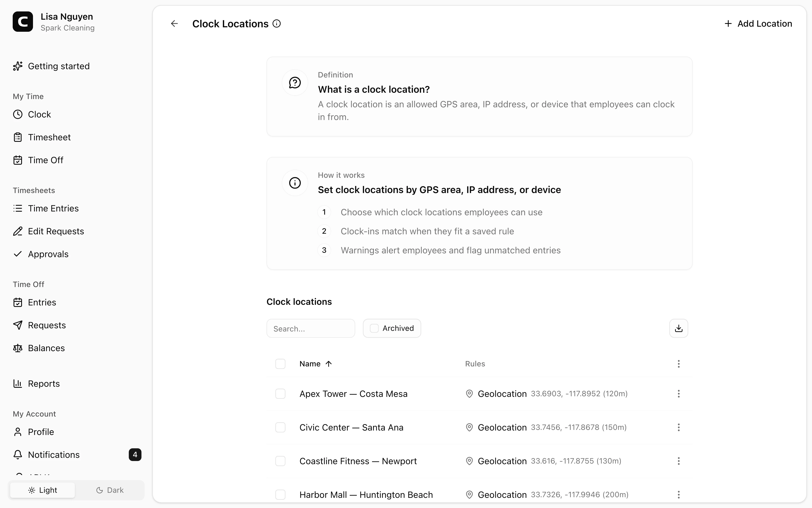Click the Balances scale icon
Screen dimensions: 812x508
tap(18, 348)
